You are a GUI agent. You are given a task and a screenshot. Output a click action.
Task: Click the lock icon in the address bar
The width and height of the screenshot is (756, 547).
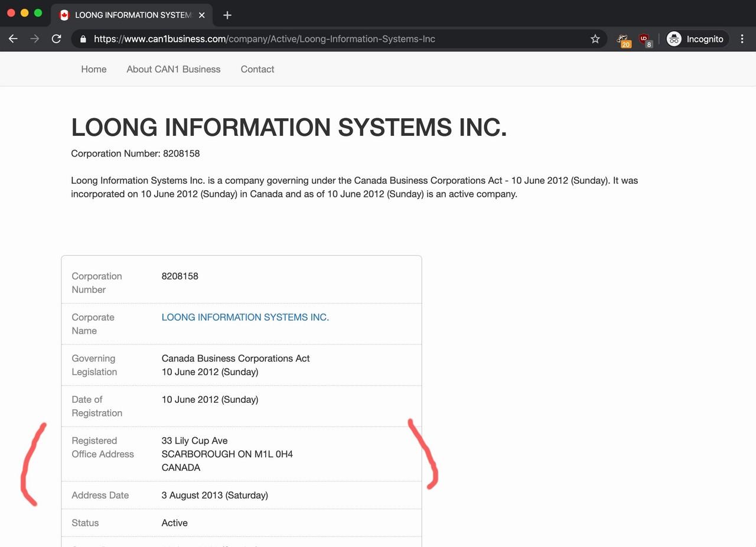(83, 39)
